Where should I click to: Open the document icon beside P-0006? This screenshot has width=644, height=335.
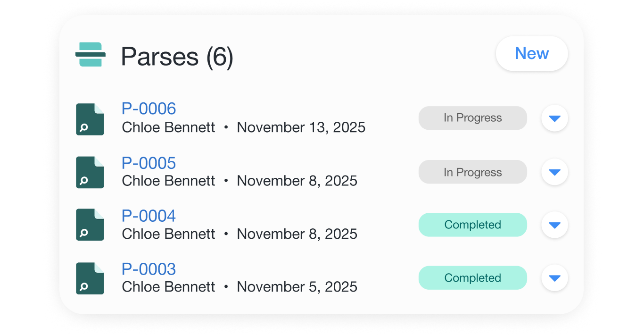[90, 119]
